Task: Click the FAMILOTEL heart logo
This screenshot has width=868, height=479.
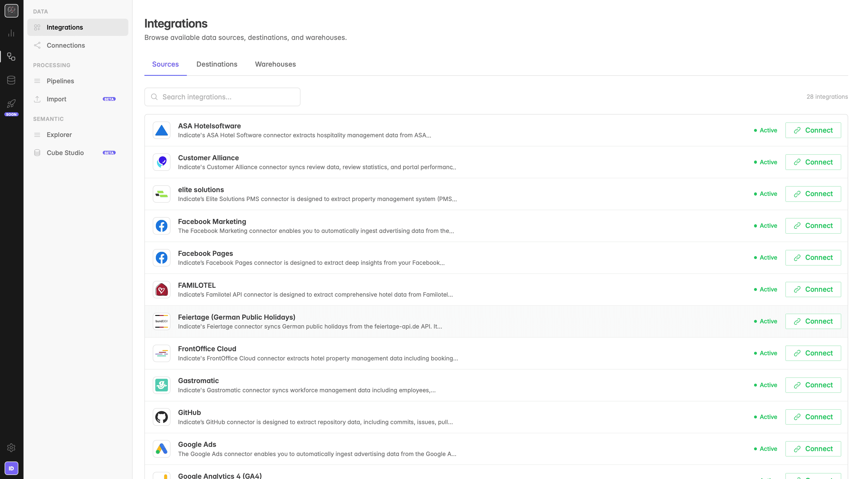Action: coord(161,289)
